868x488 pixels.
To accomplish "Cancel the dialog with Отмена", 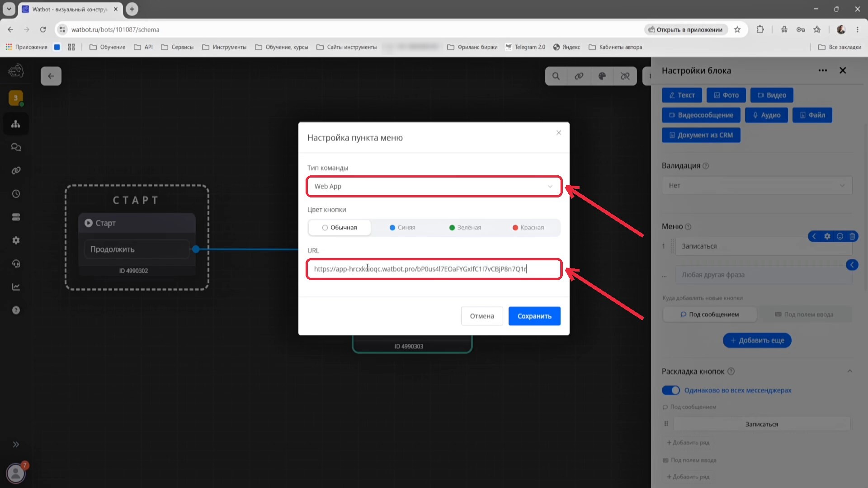I will tap(482, 316).
